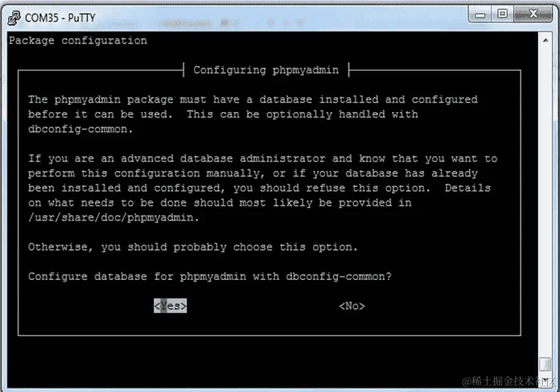
Task: Click the dbconfig-common question line
Action: click(210, 276)
